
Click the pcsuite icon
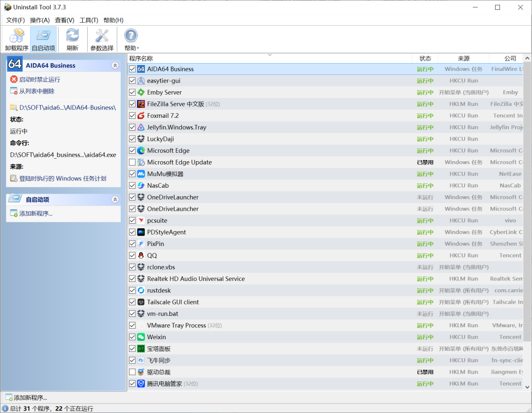[x=141, y=221]
